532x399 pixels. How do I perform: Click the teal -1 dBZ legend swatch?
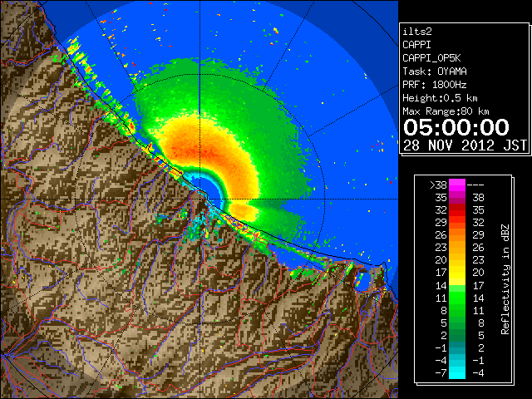click(x=457, y=347)
